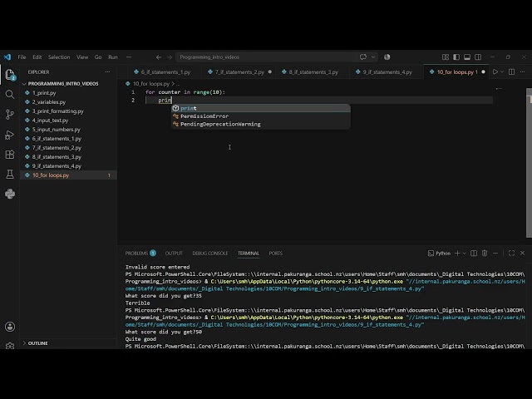This screenshot has height=399, width=532.
Task: Go forward with the right arrow
Action: click(170, 57)
